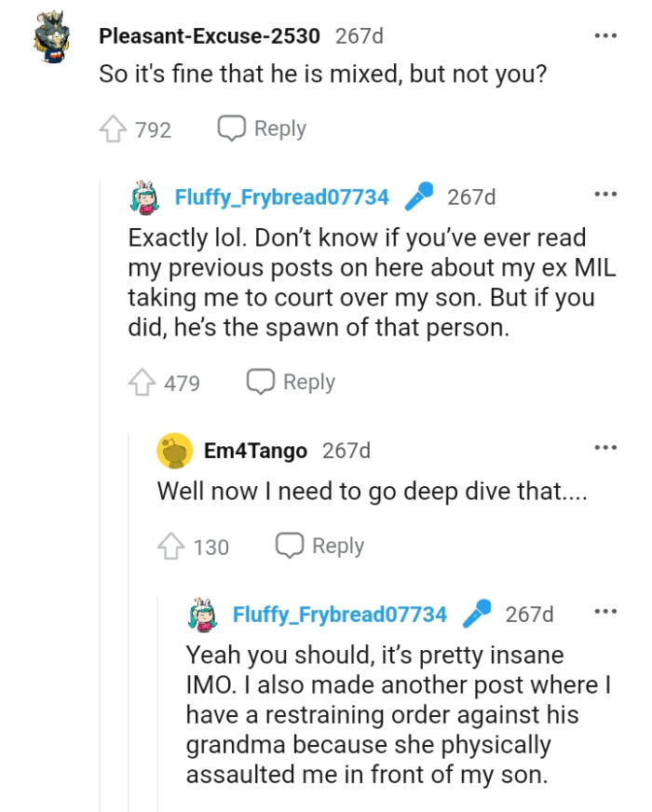Screen dimensions: 652x812
Task: Open the overflow menu on the top comment
Action: pos(606,34)
